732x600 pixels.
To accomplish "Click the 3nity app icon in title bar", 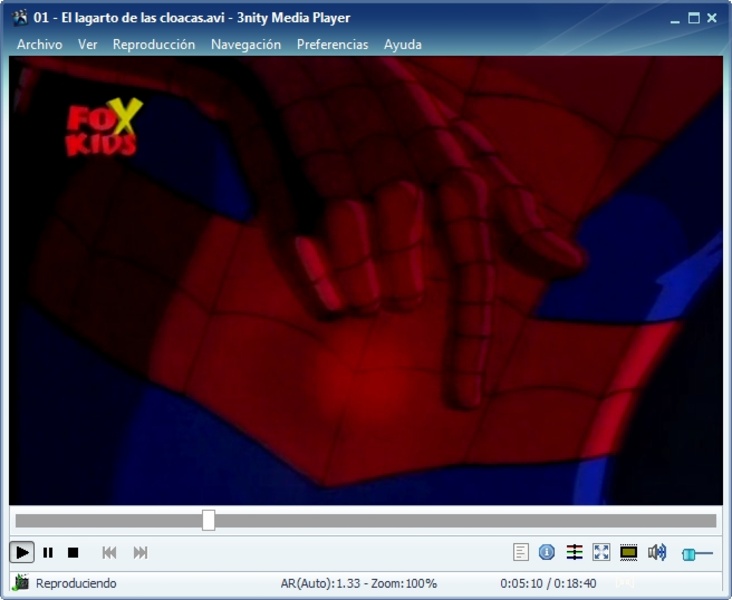I will (x=20, y=18).
